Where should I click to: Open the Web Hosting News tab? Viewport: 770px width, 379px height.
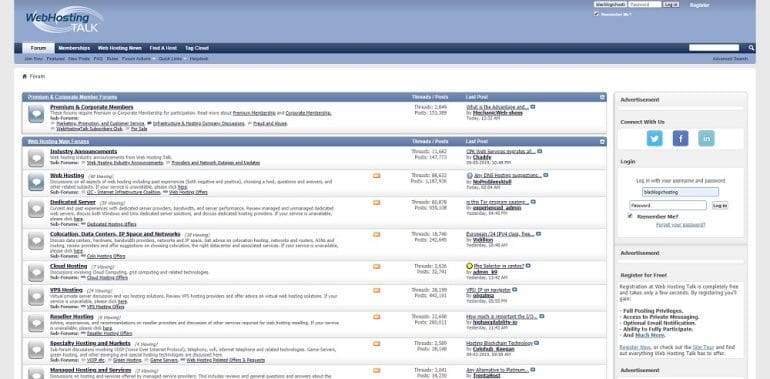(x=119, y=48)
